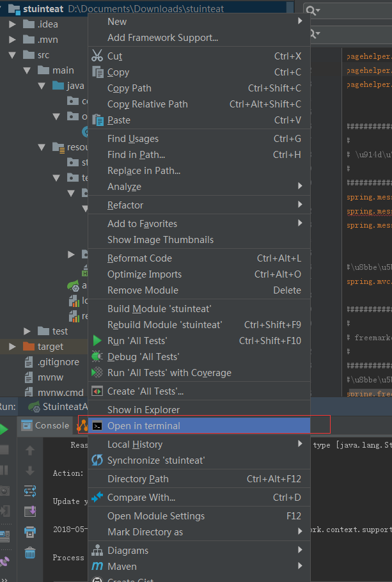Open the Local History submenu
This screenshot has height=582, width=392.
coord(199,444)
